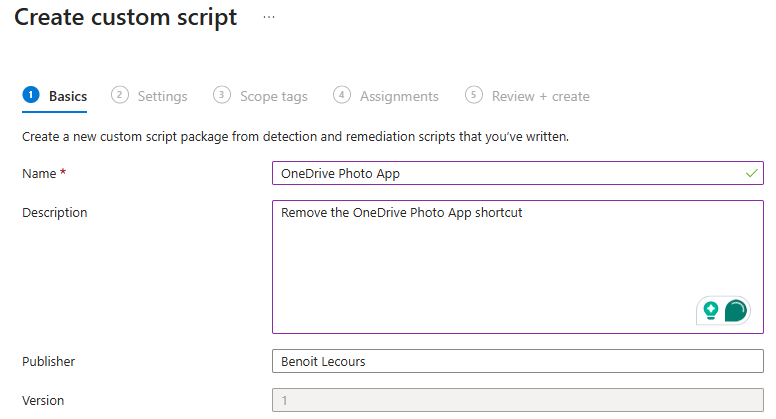Jump to Review + create step

coord(528,96)
